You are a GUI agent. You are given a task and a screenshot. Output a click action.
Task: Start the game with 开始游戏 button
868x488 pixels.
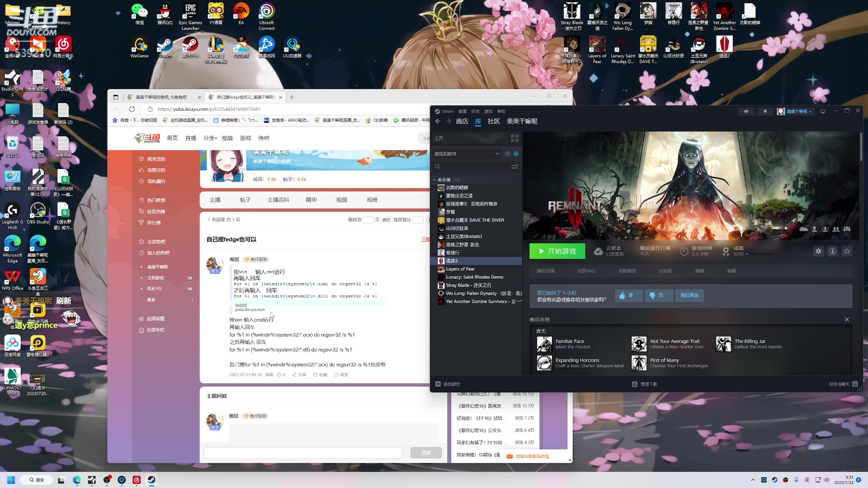coord(557,251)
